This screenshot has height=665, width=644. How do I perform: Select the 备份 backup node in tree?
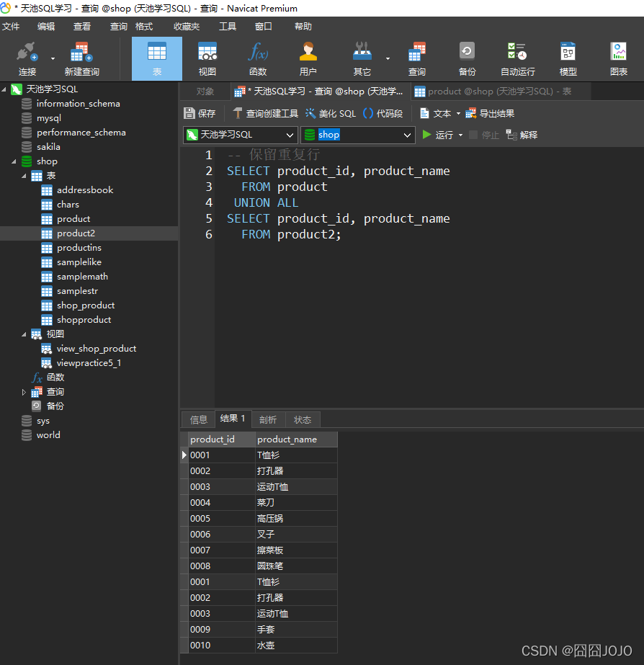coord(55,406)
